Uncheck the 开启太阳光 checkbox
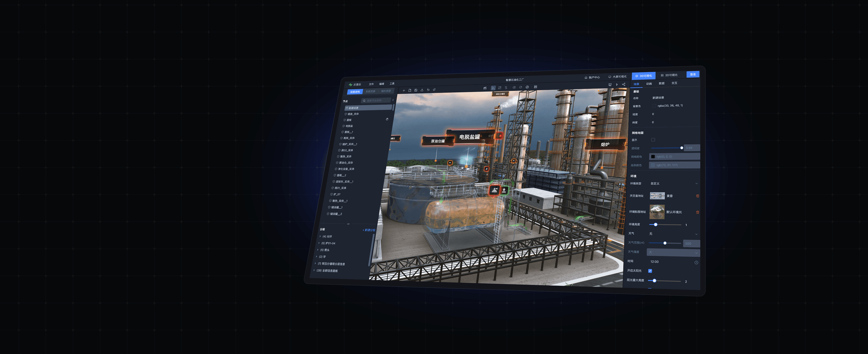 point(650,271)
